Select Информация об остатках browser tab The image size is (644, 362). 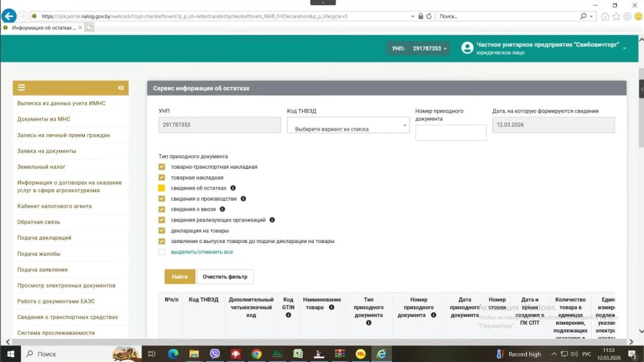tap(43, 28)
